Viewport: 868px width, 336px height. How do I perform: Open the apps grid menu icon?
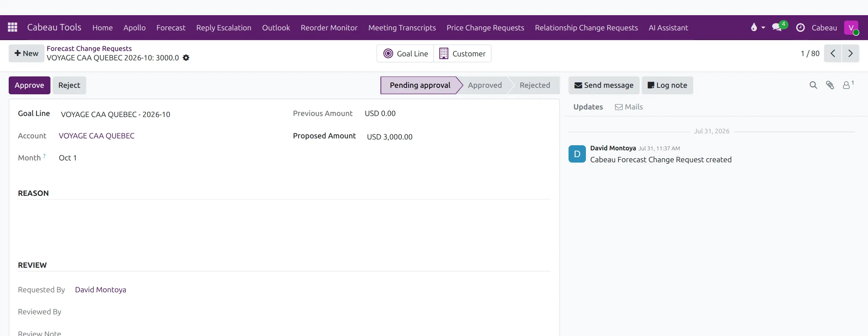coord(13,27)
